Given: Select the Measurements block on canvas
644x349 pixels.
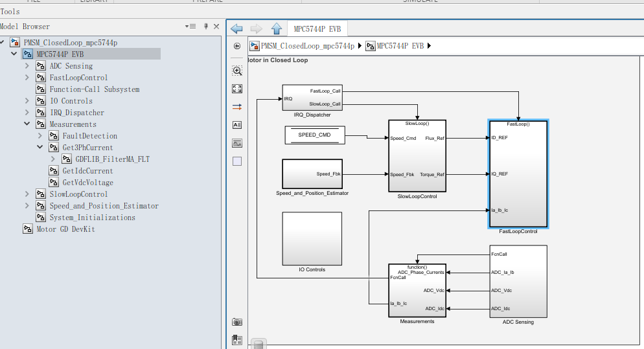Looking at the screenshot, I should [x=417, y=291].
